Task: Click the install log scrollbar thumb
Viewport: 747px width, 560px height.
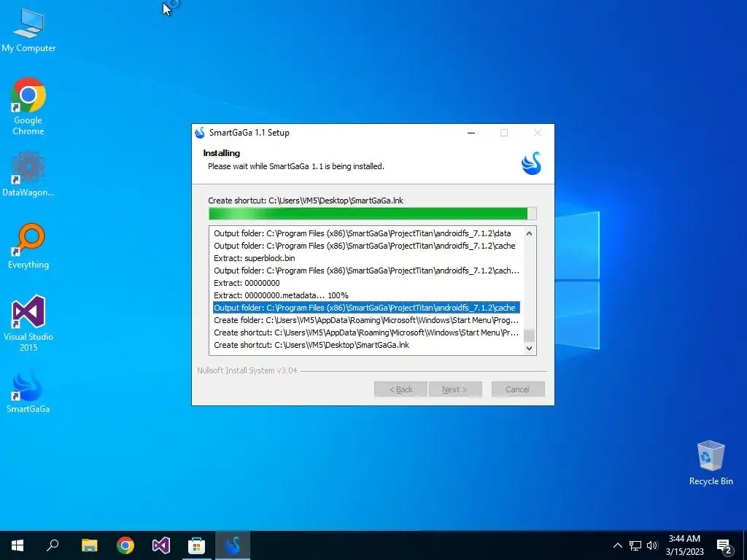Action: [529, 335]
